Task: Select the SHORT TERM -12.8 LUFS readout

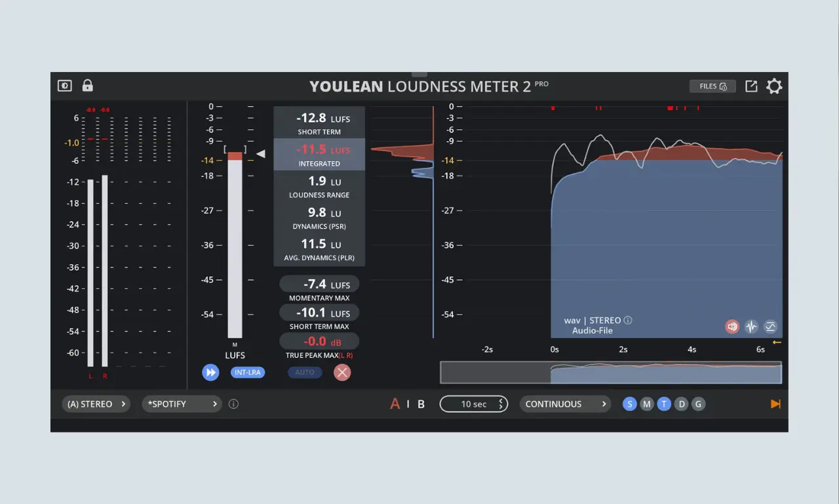Action: 319,123
